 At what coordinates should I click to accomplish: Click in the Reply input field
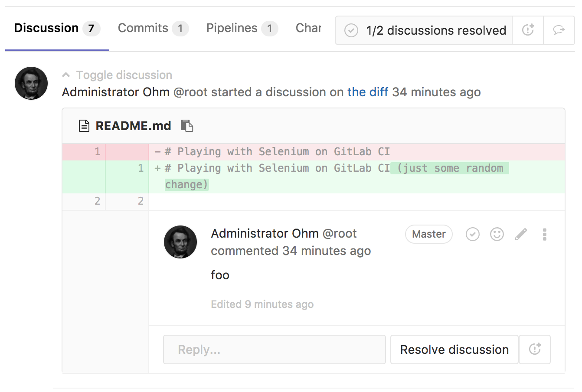pos(274,349)
